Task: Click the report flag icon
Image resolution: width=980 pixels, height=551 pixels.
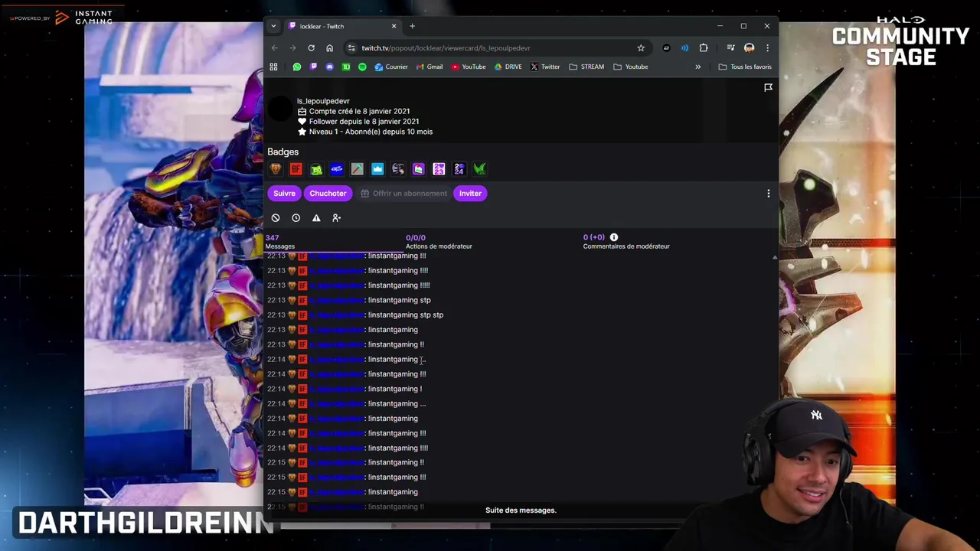Action: pyautogui.click(x=768, y=88)
